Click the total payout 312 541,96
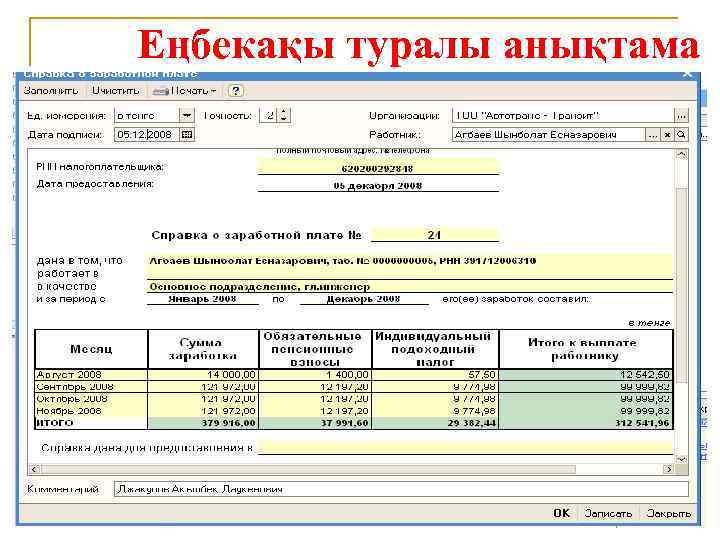Image resolution: width=720 pixels, height=540 pixels. tap(586, 423)
